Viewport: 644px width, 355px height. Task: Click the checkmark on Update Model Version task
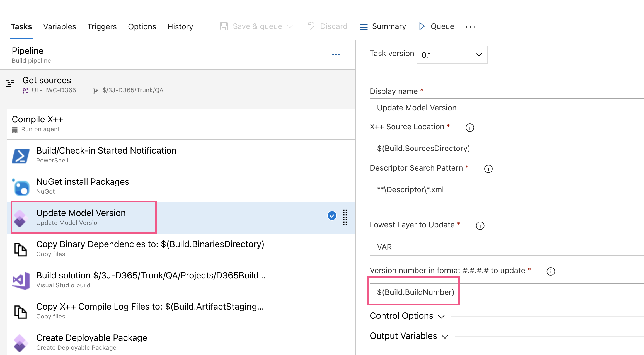tap(332, 216)
